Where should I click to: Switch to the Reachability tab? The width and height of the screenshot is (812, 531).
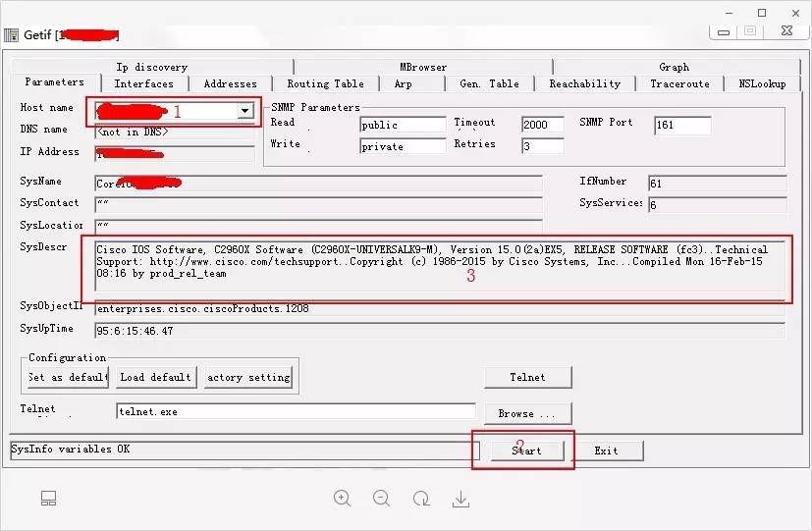point(585,83)
